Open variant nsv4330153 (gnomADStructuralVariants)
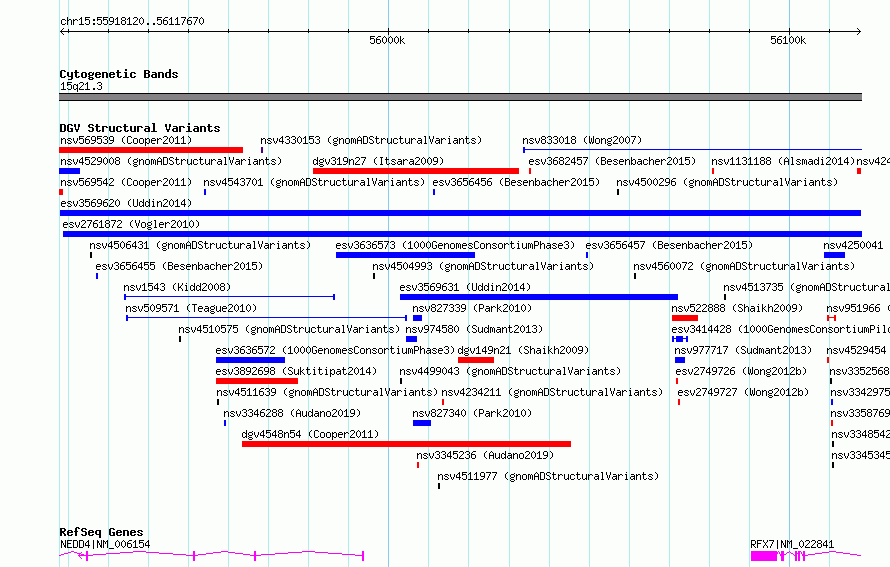Screen dimensions: 890x567 (x=371, y=140)
